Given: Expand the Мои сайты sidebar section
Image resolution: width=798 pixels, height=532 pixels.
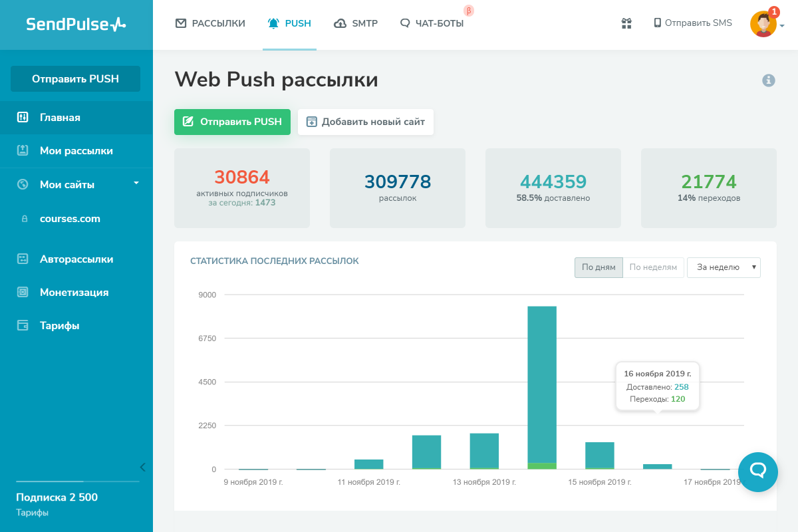Looking at the screenshot, I should (136, 183).
